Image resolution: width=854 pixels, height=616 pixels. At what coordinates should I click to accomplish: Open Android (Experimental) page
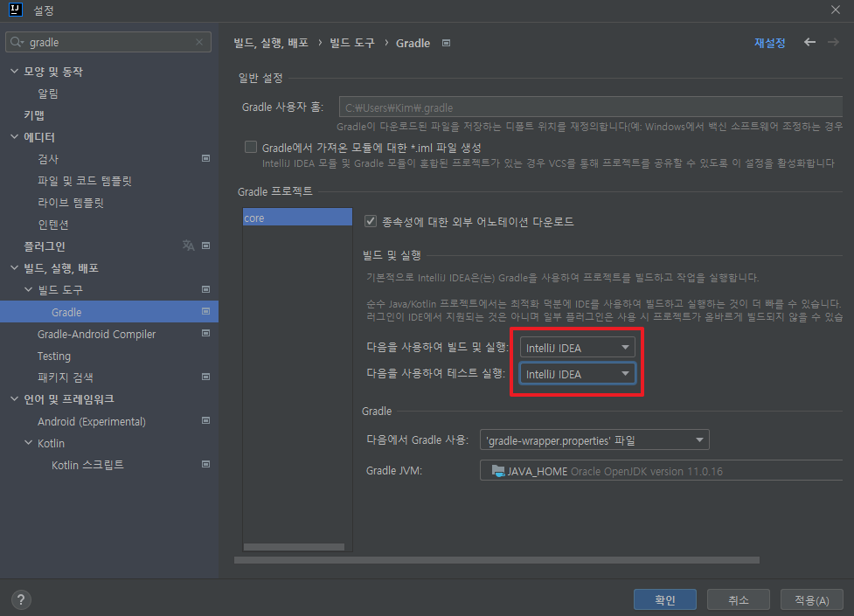[92, 421]
